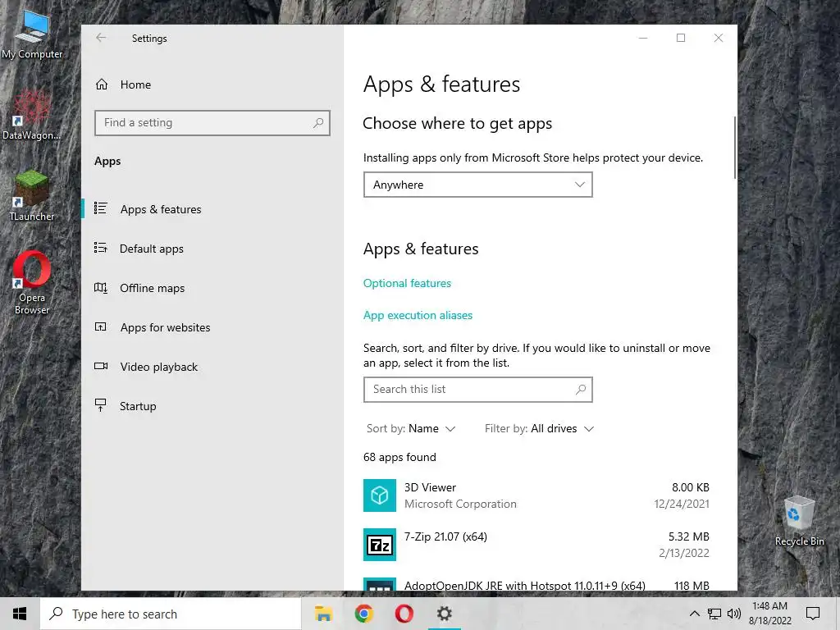Minimize the Settings window
Screen dimensions: 840x630
point(643,38)
